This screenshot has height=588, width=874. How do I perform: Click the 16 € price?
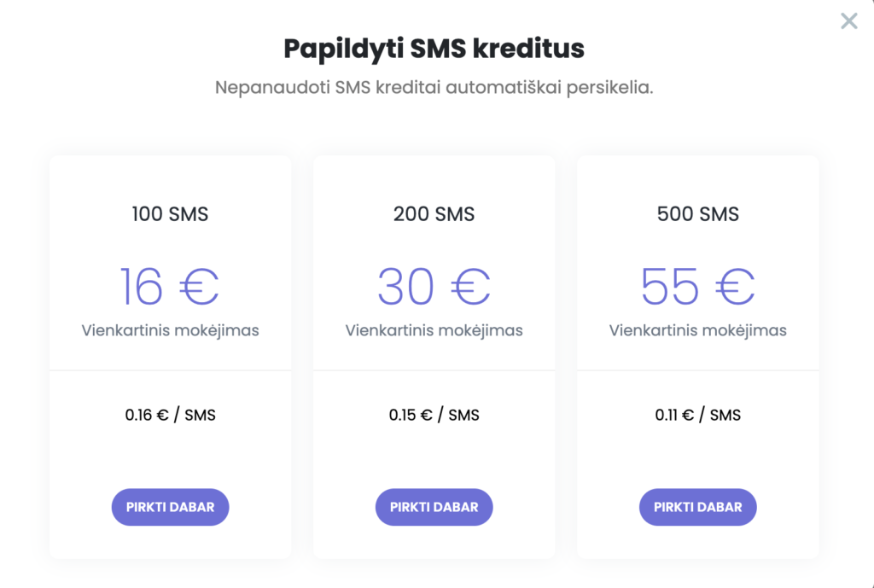click(x=169, y=287)
